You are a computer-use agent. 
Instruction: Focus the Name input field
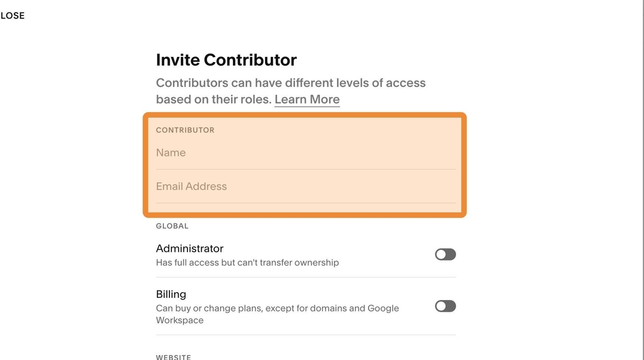pyautogui.click(x=305, y=153)
